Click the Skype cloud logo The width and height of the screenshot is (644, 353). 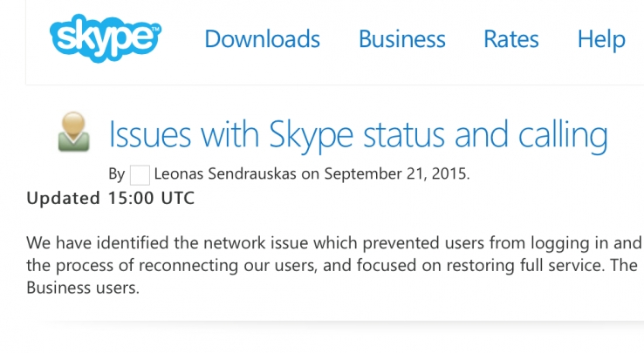(103, 40)
